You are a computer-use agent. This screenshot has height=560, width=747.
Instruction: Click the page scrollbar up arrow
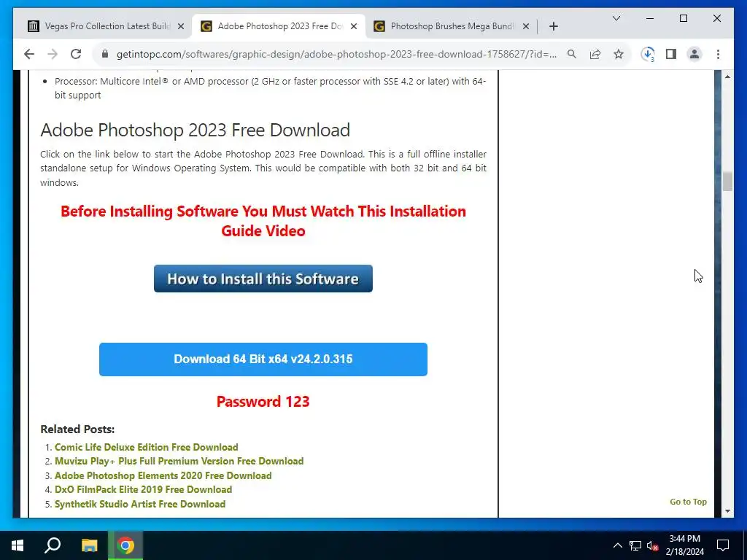727,77
